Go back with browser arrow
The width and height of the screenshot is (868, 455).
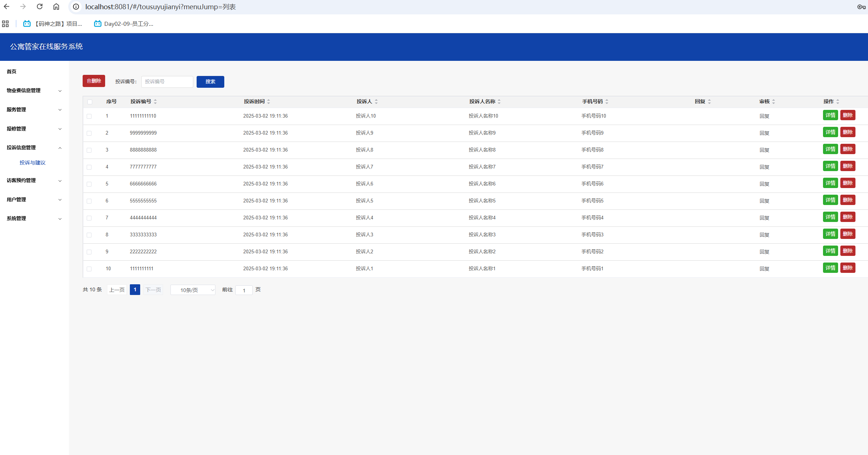[7, 7]
